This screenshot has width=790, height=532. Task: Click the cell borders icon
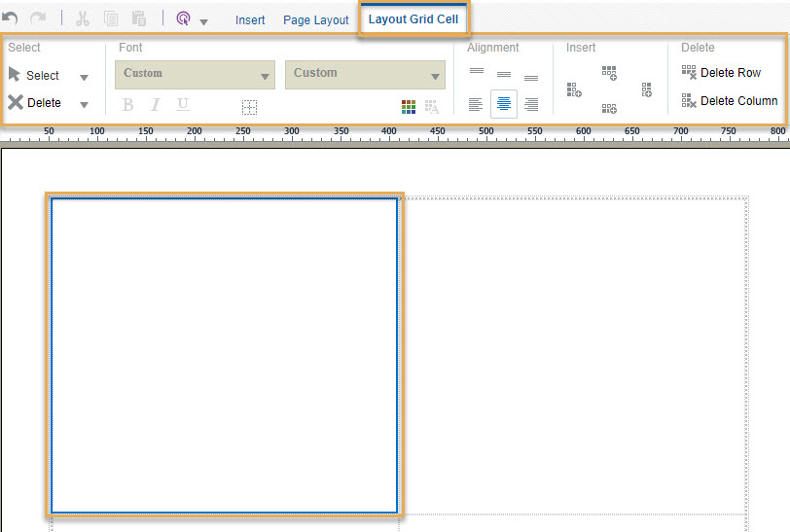point(249,107)
